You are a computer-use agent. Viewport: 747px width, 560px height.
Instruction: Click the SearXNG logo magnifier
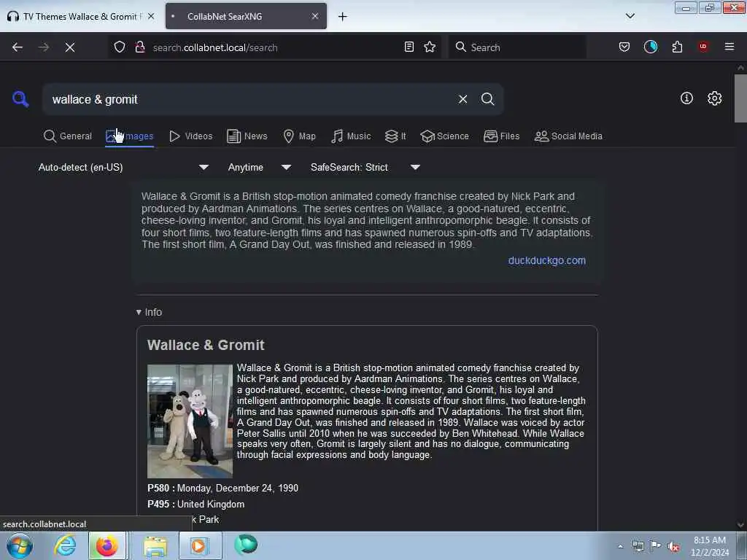click(20, 99)
